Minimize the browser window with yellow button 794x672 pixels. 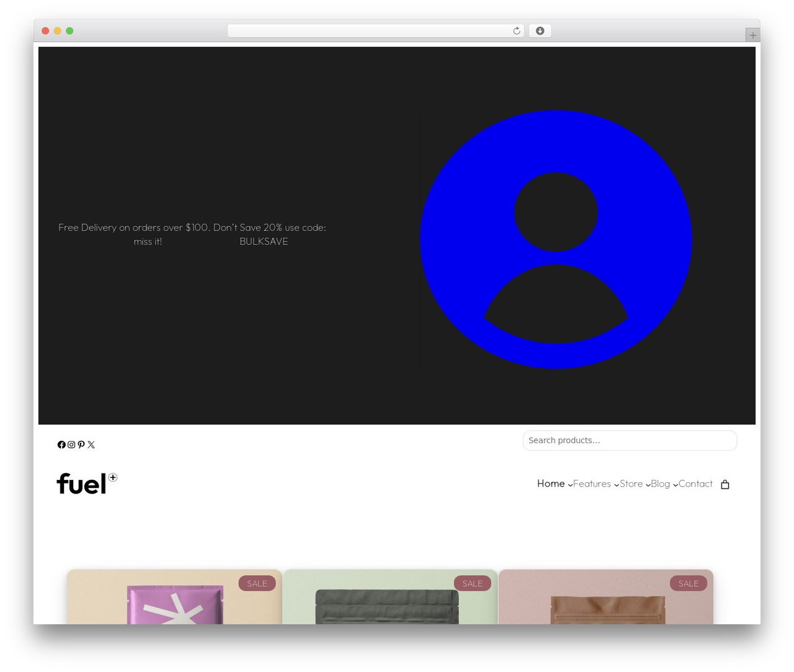[58, 31]
